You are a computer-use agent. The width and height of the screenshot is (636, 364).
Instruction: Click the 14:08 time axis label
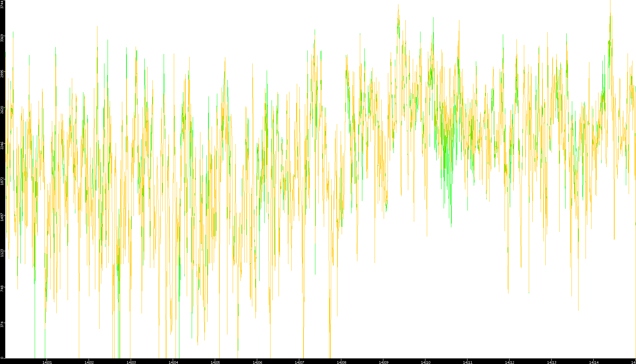[x=341, y=362]
